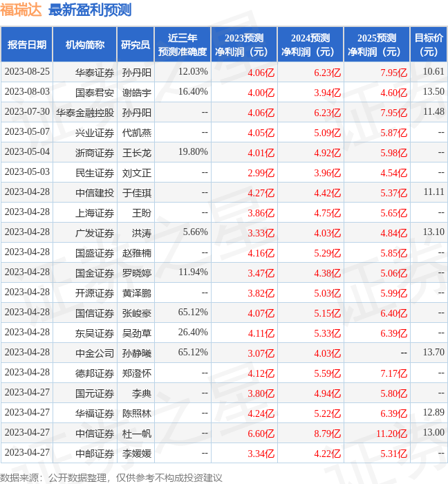Click the 6.40亿 forecast value
448x484 pixels.
pos(393,313)
